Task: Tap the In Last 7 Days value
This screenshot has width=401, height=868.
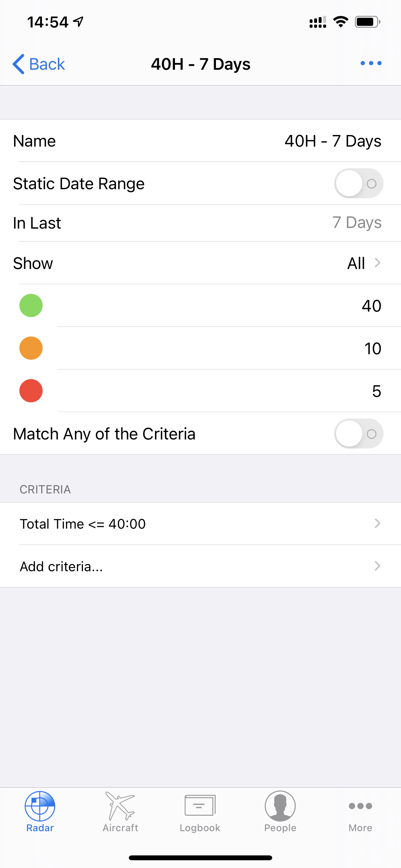Action: (x=357, y=222)
